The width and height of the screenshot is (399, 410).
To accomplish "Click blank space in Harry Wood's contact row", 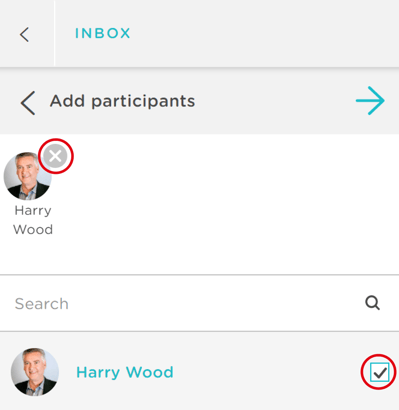I will click(x=267, y=372).
